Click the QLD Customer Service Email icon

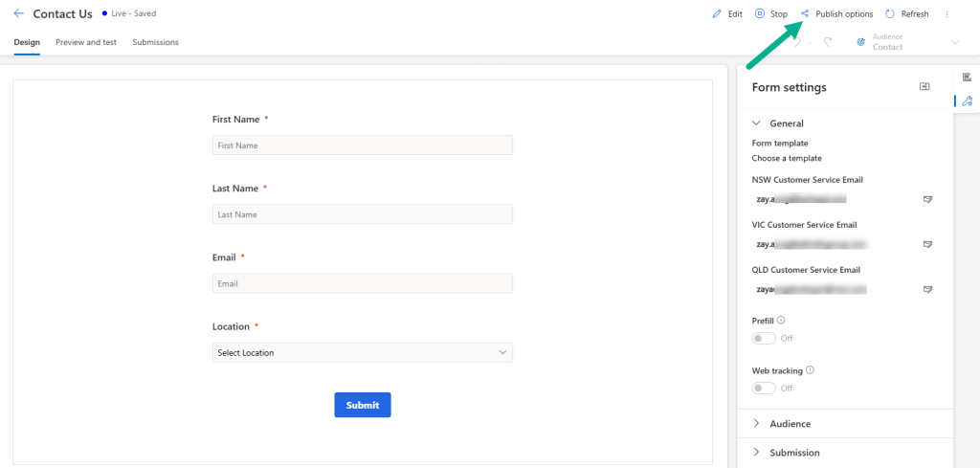[927, 289]
